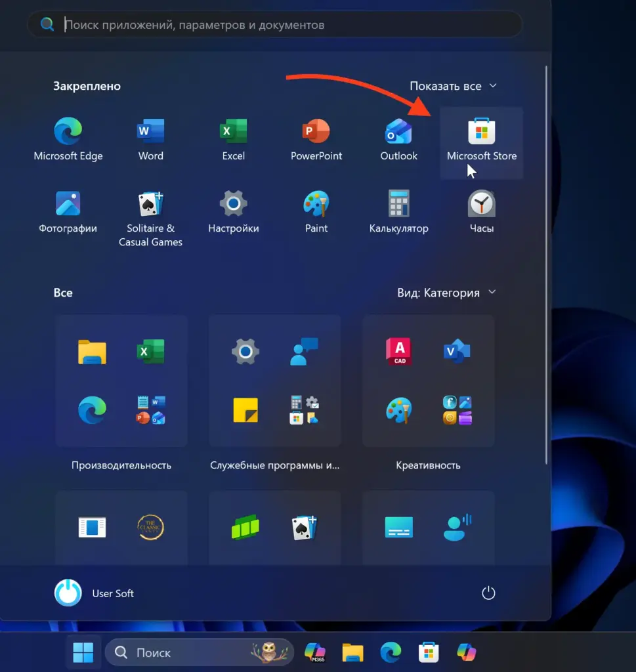
Task: Open The Classic game icon
Action: 150,528
